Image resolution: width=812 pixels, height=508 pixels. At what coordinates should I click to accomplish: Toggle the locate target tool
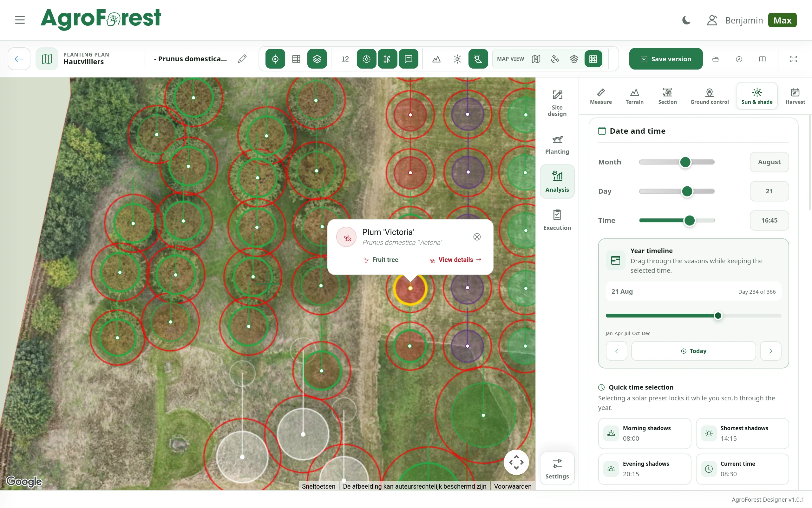275,59
